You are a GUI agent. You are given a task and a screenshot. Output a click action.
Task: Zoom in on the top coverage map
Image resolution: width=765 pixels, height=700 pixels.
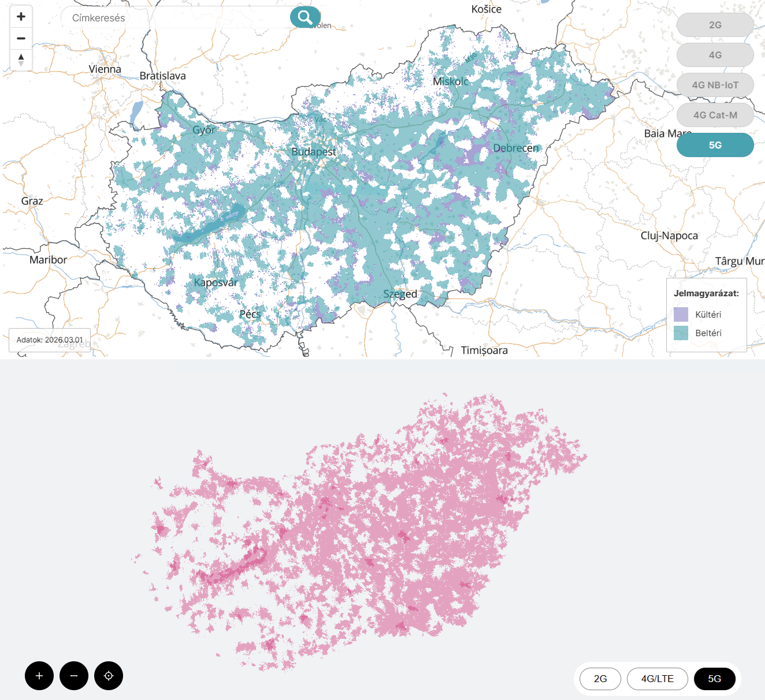click(21, 17)
